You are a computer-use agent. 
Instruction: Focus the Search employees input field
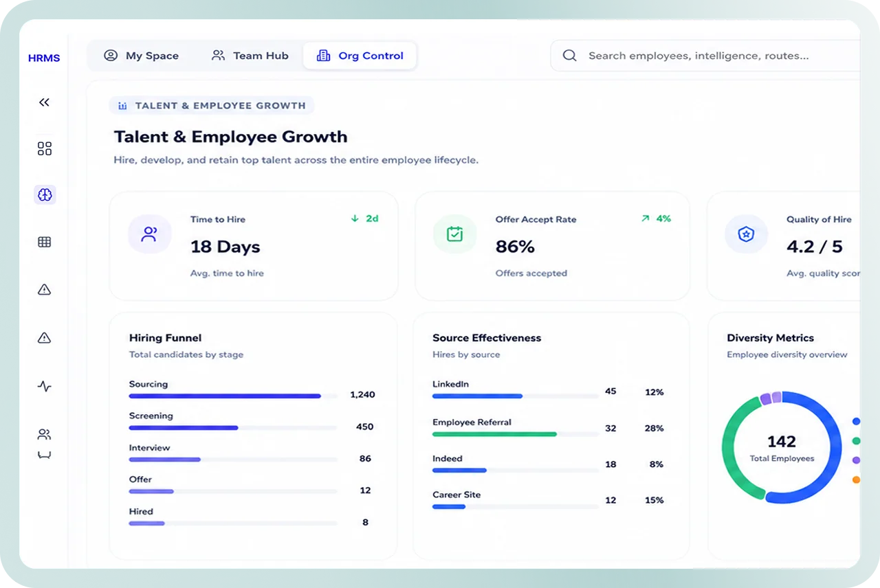[x=705, y=56]
